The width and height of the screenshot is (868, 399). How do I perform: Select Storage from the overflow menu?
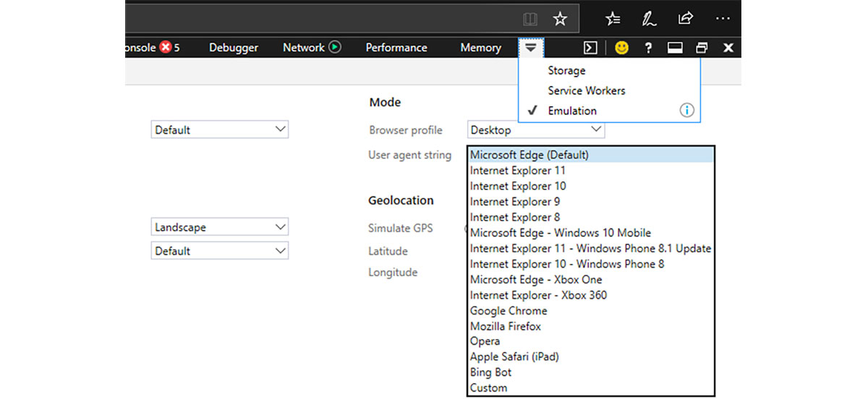click(566, 71)
